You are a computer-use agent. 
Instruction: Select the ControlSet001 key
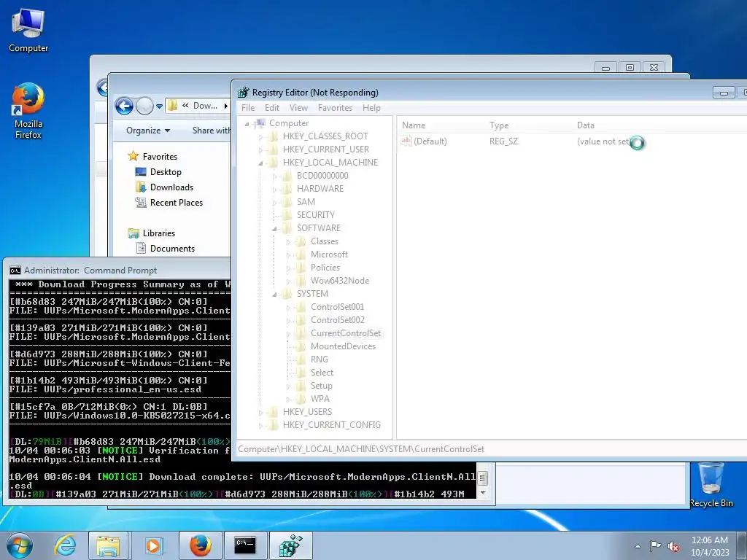point(337,307)
